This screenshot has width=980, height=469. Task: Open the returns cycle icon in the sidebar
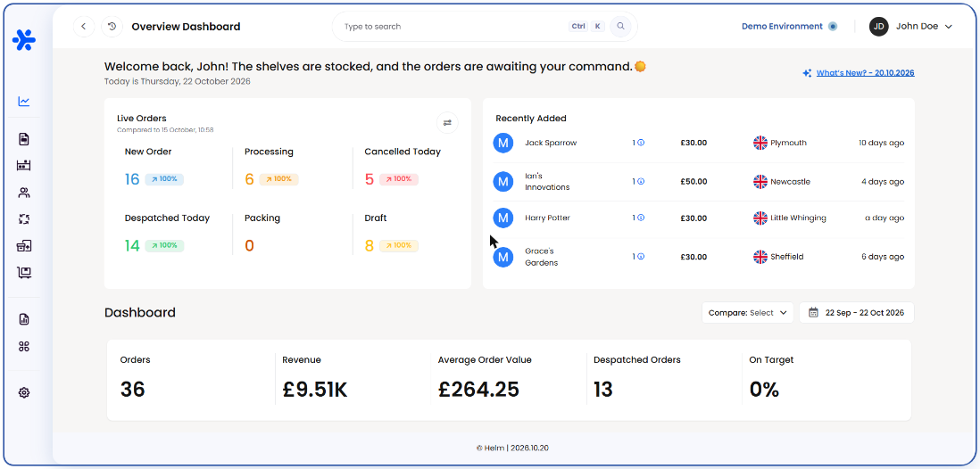(x=24, y=219)
